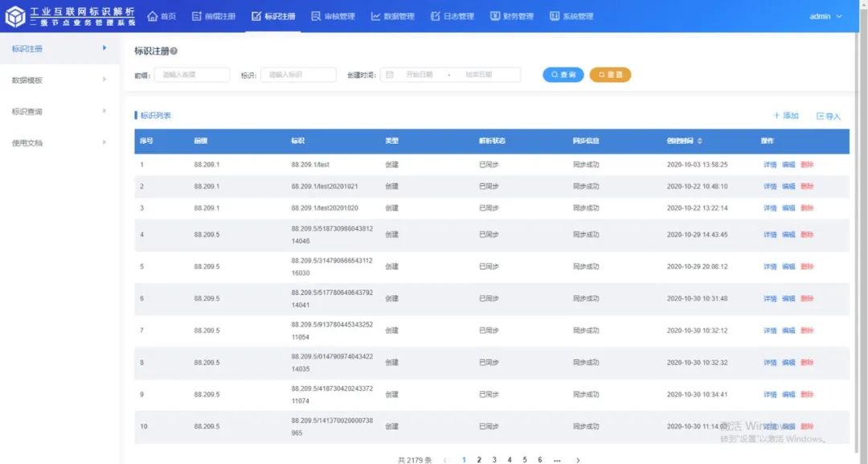Screen dimensions: 868x464
Task: Click the pagination ellipsis for more pages
Action: (x=557, y=459)
